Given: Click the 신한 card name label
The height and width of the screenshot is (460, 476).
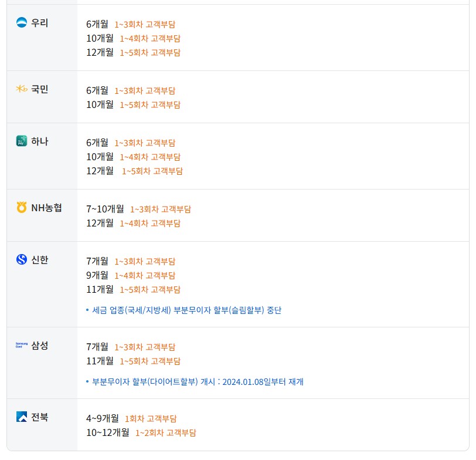Looking at the screenshot, I should (x=40, y=259).
